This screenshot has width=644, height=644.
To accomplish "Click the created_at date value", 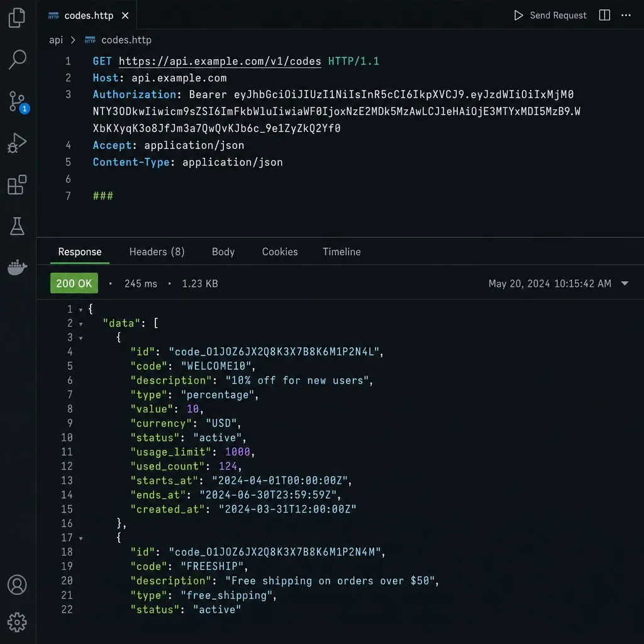I will pos(287,509).
